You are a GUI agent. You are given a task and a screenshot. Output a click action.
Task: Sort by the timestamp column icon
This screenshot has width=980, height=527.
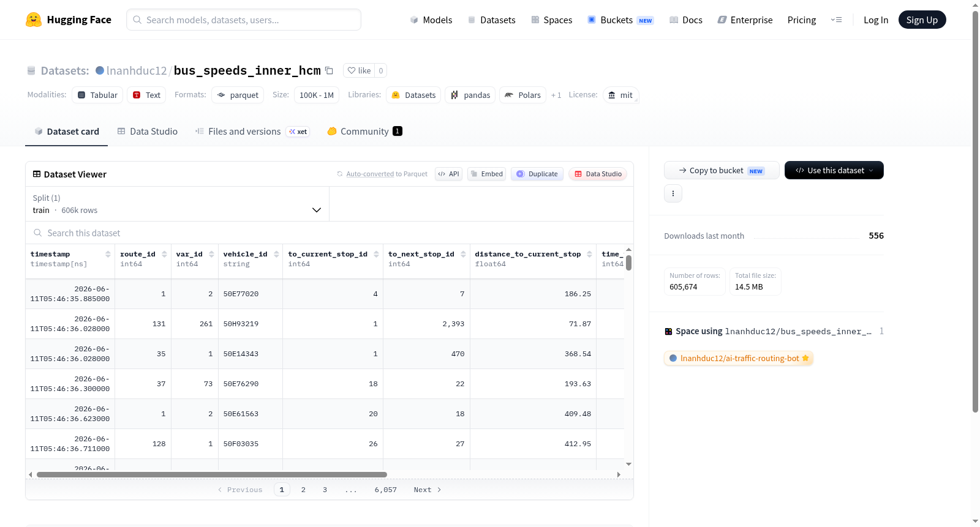[x=108, y=254]
